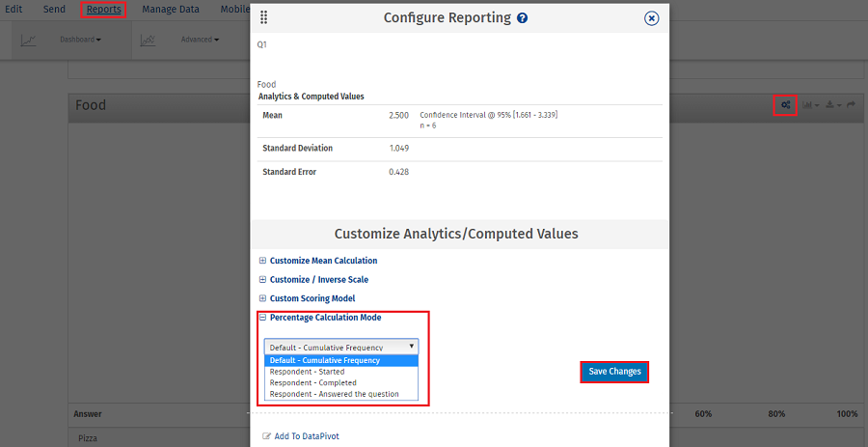Click the chart type bar graph icon
868x447 pixels.
tap(809, 105)
